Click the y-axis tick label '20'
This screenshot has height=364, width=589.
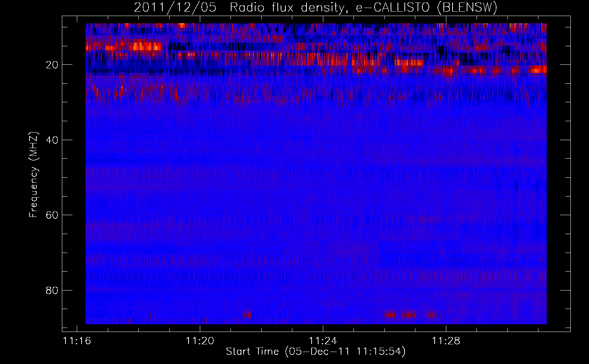[x=52, y=65]
